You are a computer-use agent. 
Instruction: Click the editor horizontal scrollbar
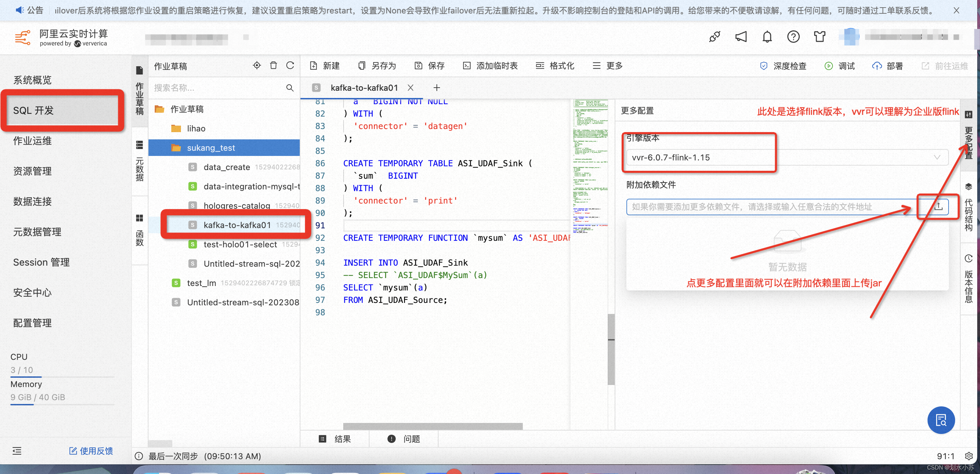click(x=433, y=426)
